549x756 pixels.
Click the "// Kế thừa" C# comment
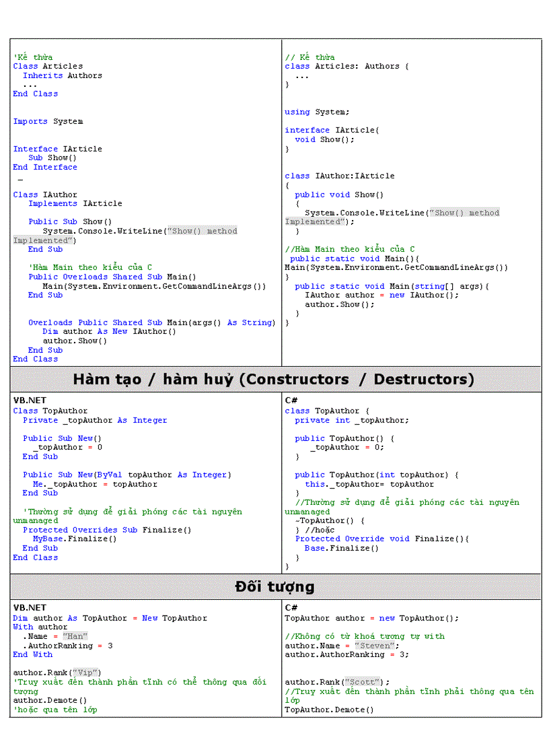[309, 57]
